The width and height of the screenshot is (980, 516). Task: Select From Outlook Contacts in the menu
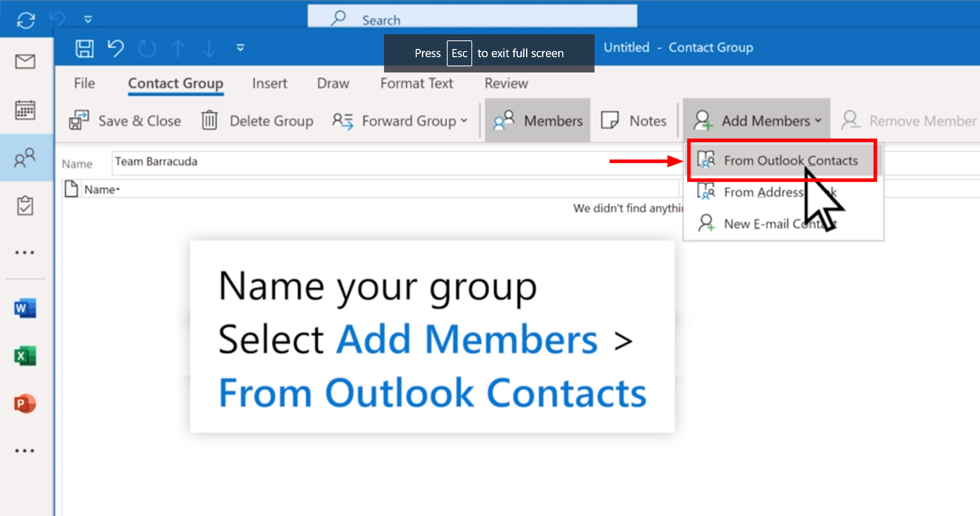point(781,160)
